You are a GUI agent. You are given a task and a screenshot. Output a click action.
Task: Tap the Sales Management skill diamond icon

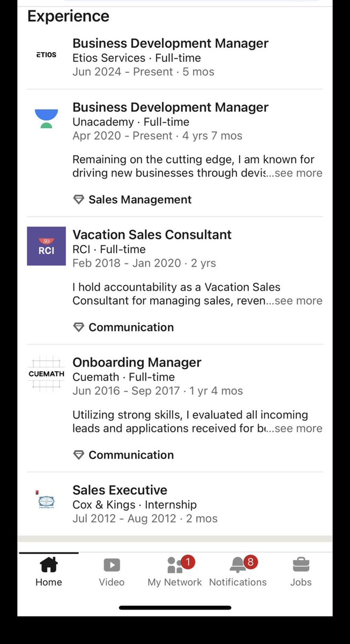click(79, 200)
